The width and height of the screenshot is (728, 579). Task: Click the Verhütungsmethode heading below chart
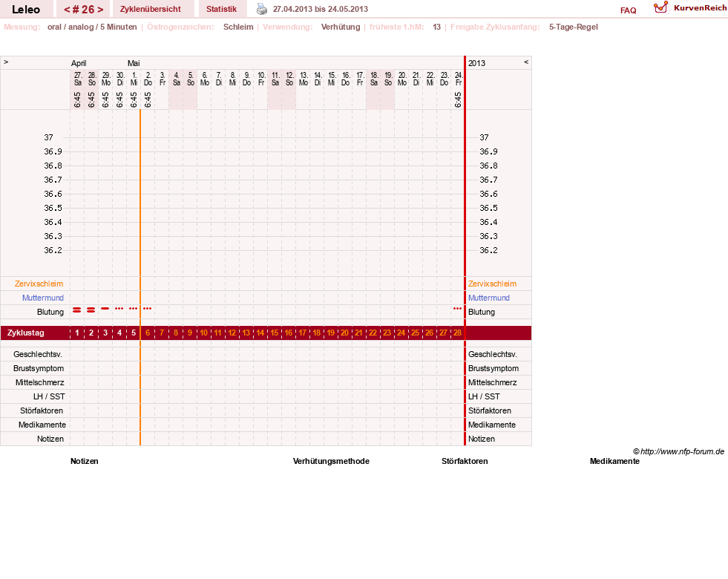pos(331,461)
